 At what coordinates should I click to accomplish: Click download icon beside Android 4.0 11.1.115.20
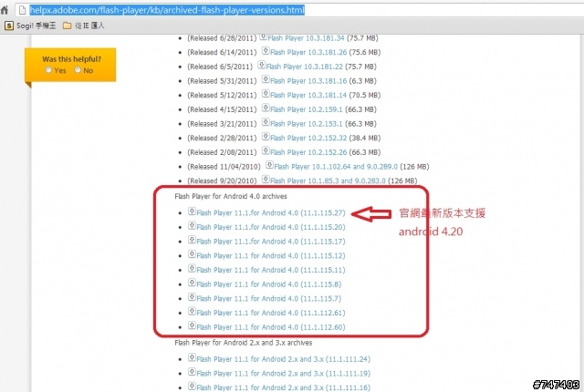192,225
